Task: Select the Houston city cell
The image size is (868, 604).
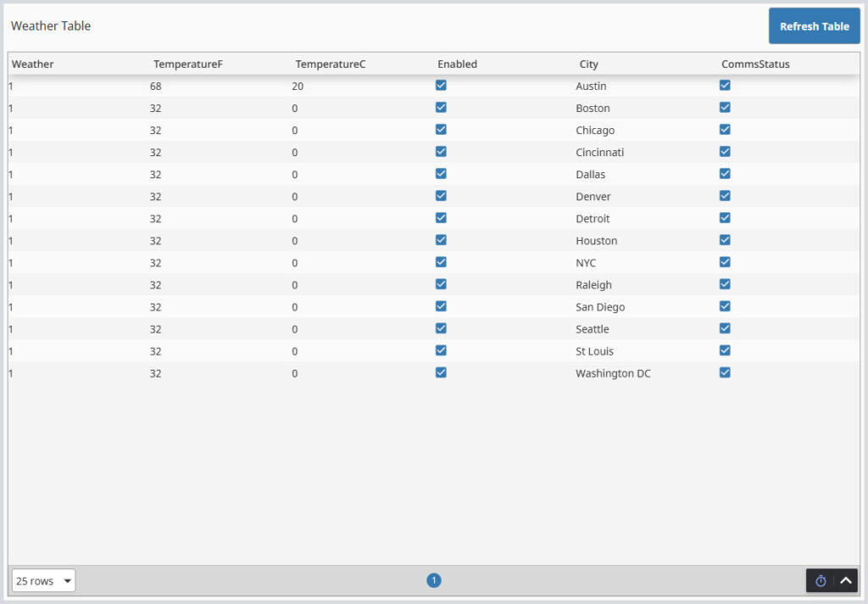Action: (x=597, y=241)
